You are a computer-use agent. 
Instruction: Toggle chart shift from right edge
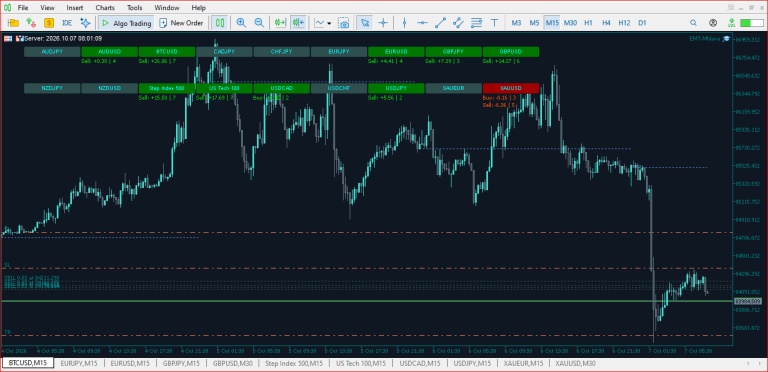pos(298,23)
